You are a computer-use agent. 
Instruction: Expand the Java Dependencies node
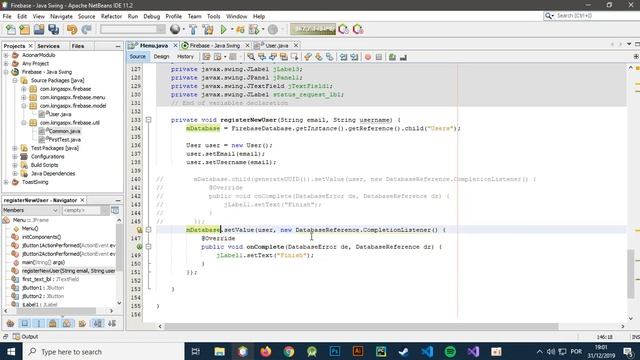tap(15, 173)
